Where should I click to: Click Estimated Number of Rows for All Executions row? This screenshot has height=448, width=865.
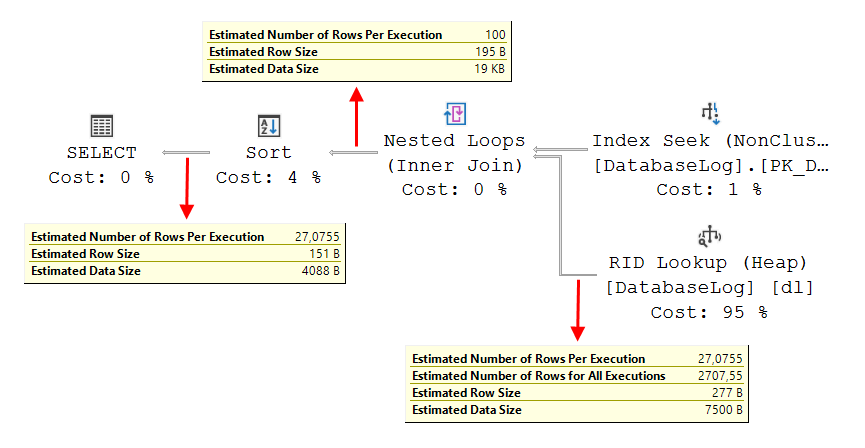pyautogui.click(x=577, y=376)
